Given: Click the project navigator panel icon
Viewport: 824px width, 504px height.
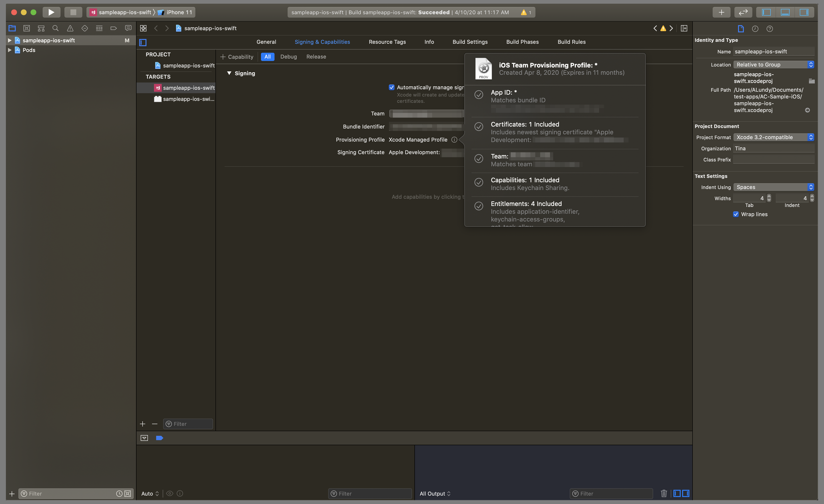Looking at the screenshot, I should coord(11,28).
